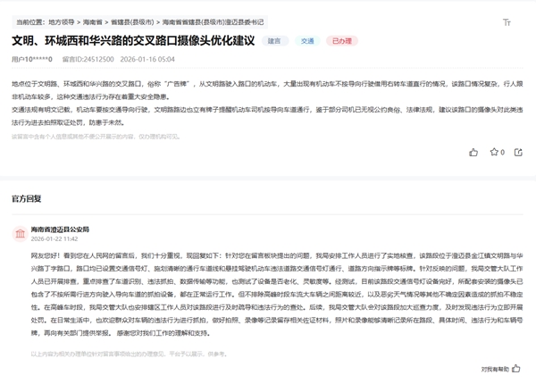Click the username 用户10*****0
This screenshot has width=536, height=392.
point(32,59)
